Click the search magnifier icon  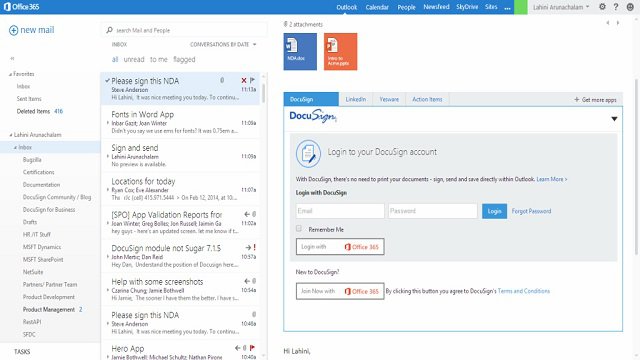coord(109,30)
